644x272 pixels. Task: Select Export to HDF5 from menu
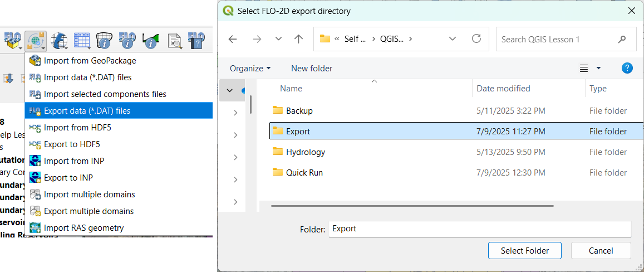[72, 144]
